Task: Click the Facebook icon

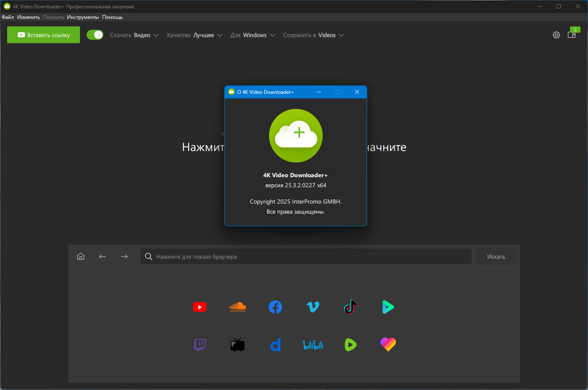Action: click(275, 307)
